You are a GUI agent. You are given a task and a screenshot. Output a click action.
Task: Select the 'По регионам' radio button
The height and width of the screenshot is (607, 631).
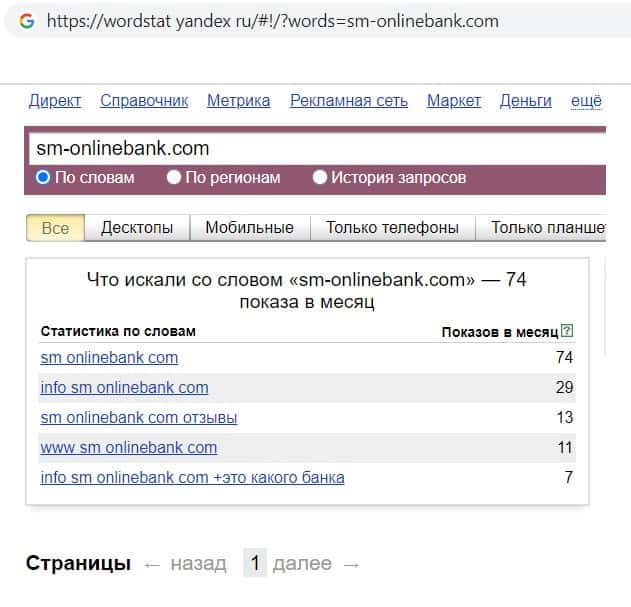pos(174,178)
